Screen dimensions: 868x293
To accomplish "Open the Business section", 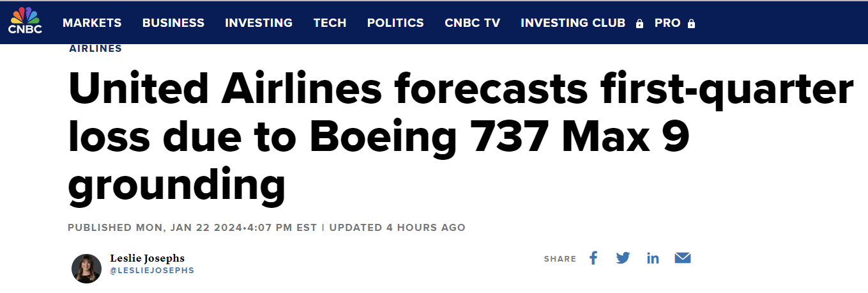I will coord(173,23).
